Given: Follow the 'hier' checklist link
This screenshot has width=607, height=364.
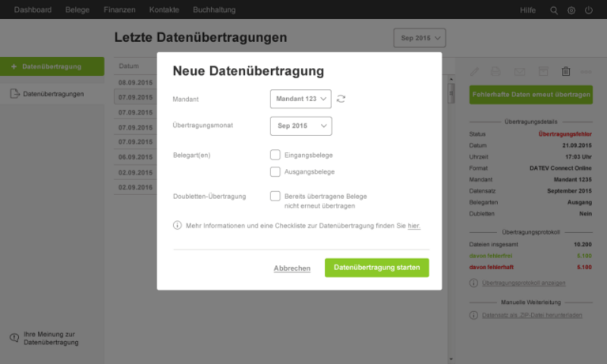Looking at the screenshot, I should pyautogui.click(x=414, y=226).
